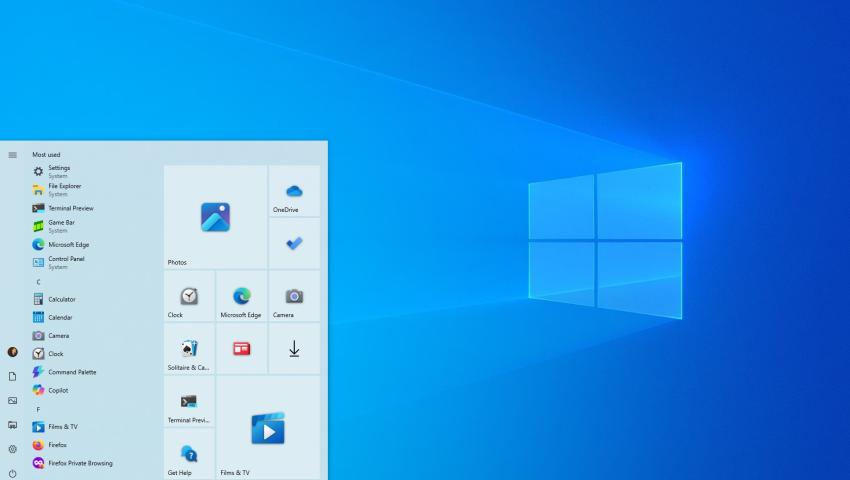Open Firefox Private Browsing from the list
This screenshot has width=850, height=480.
pos(80,463)
